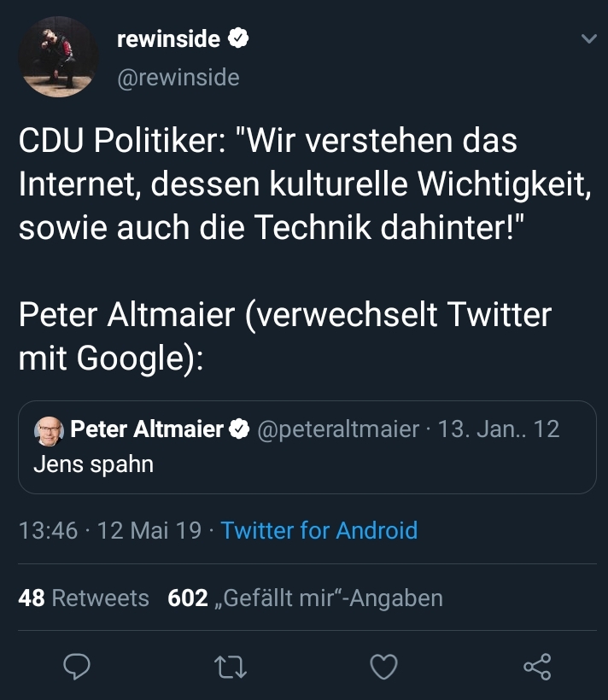Tap the 13:46 · 12 Mai 19 timestamp
This screenshot has width=608, height=700.
pos(109,530)
